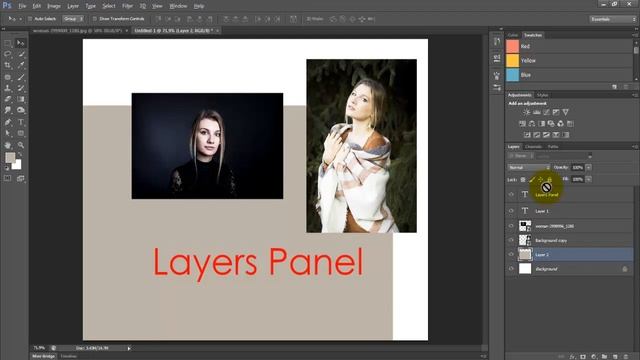The image size is (640, 360).
Task: Create a new fill or adjustment layer
Action: coord(594,356)
